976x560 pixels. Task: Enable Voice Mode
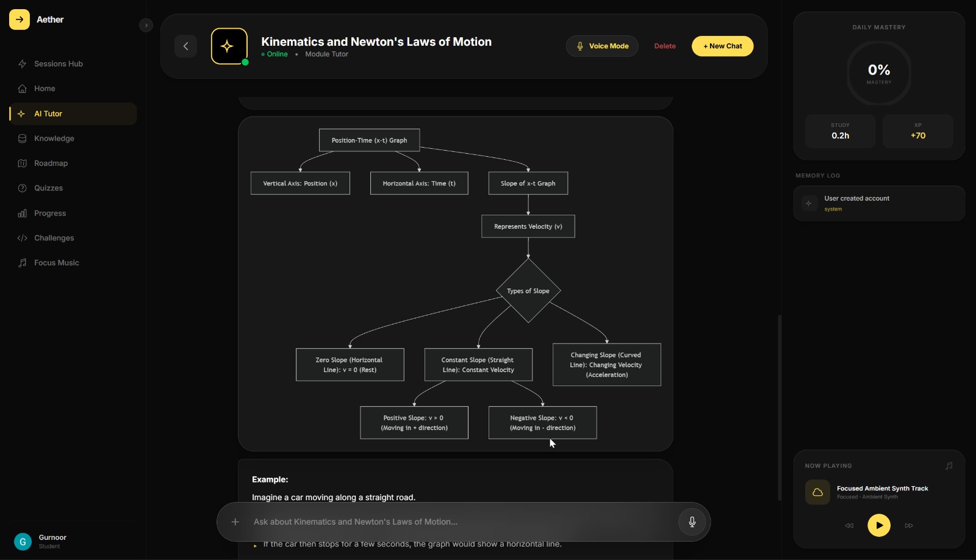click(602, 46)
